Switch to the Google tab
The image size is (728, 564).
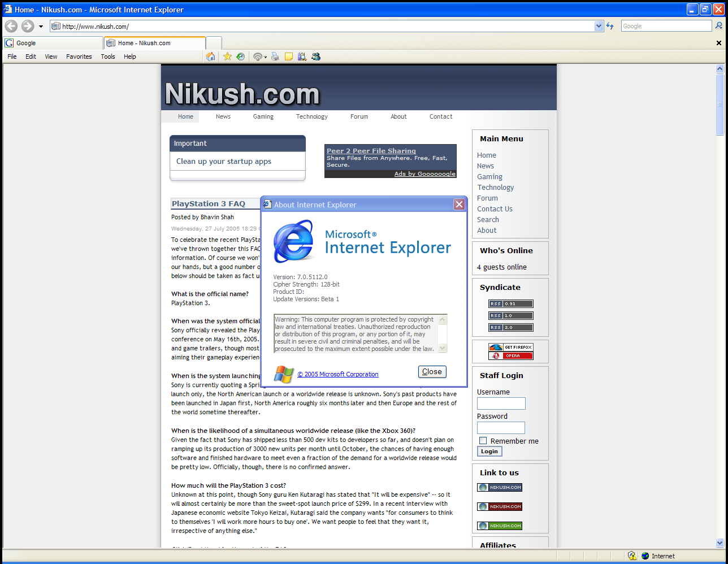53,43
